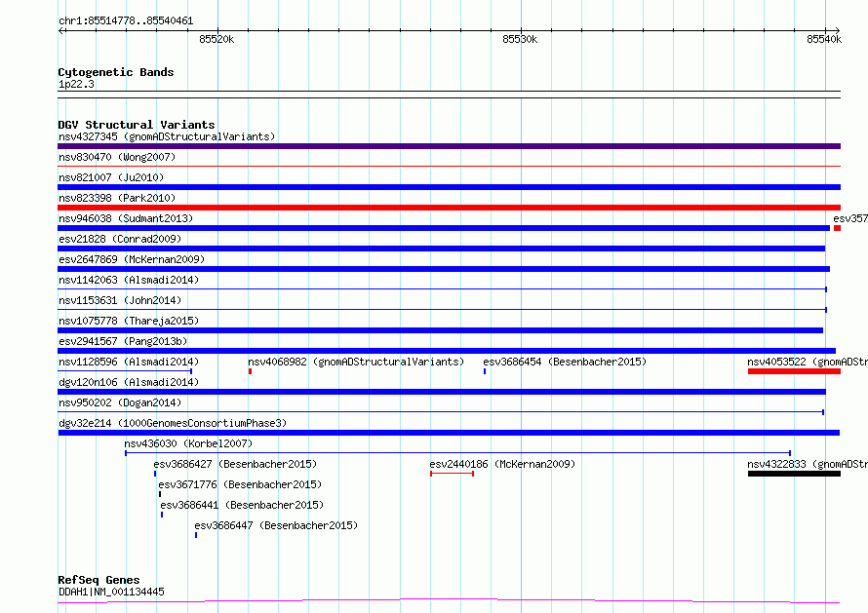
Task: Open the nsv946038 (Sudmant2013) variant label
Action: coord(126,218)
